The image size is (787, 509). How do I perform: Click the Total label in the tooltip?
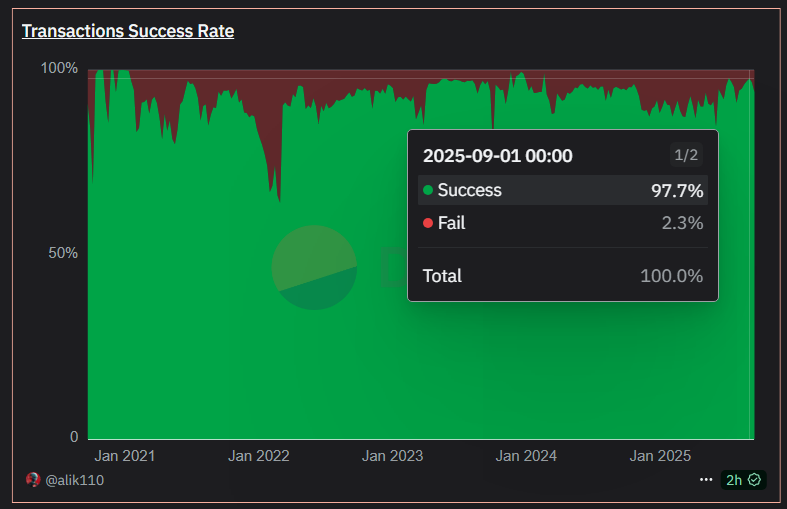pyautogui.click(x=442, y=276)
